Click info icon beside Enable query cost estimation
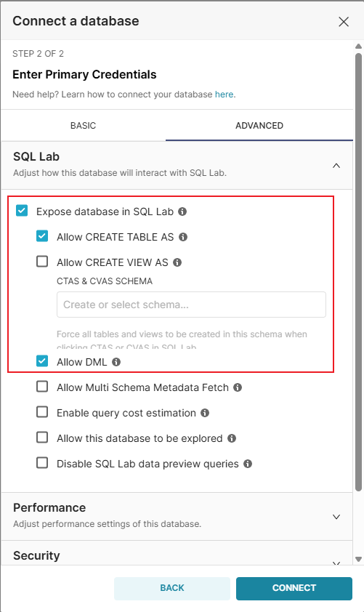364x612 pixels. point(205,413)
